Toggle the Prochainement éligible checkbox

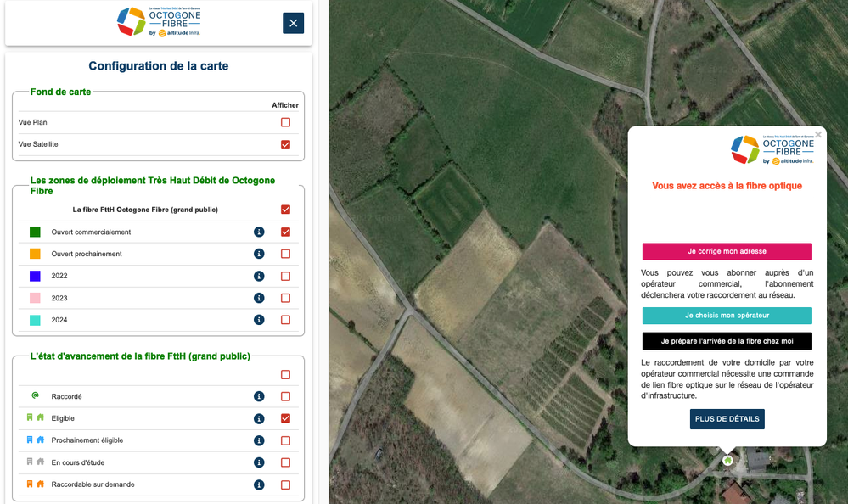pyautogui.click(x=285, y=440)
